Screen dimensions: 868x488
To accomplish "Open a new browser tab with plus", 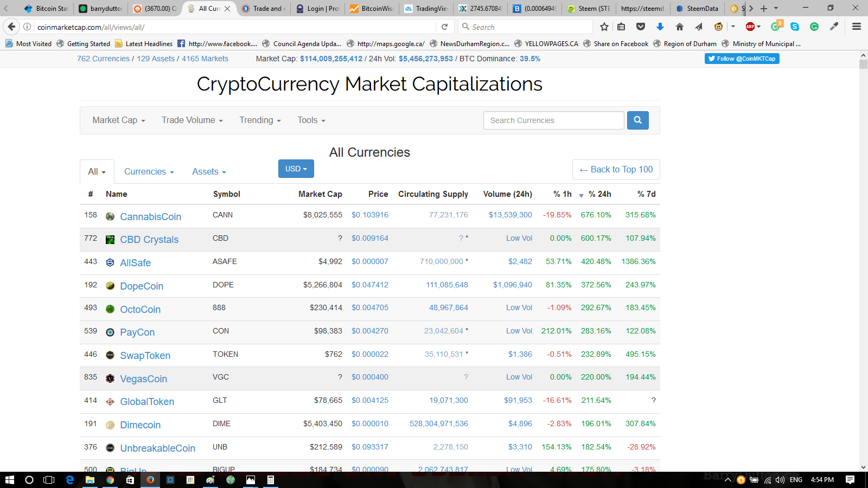I will (764, 8).
